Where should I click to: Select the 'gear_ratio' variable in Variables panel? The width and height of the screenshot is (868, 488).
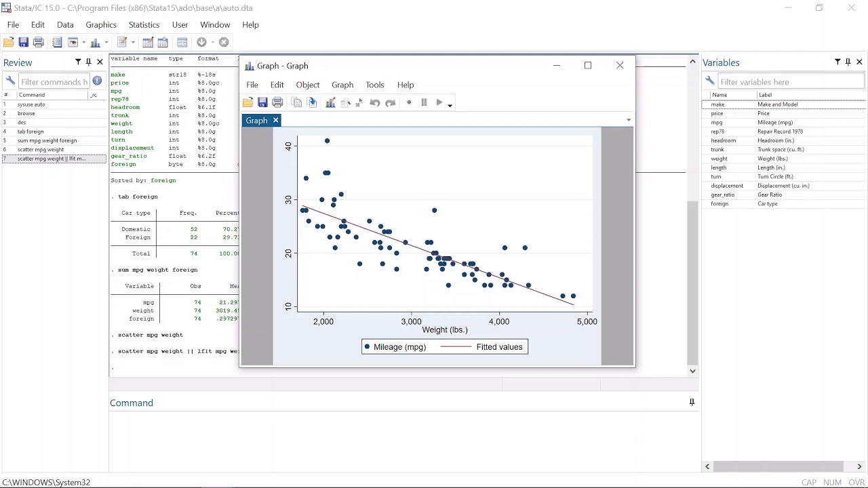point(722,195)
